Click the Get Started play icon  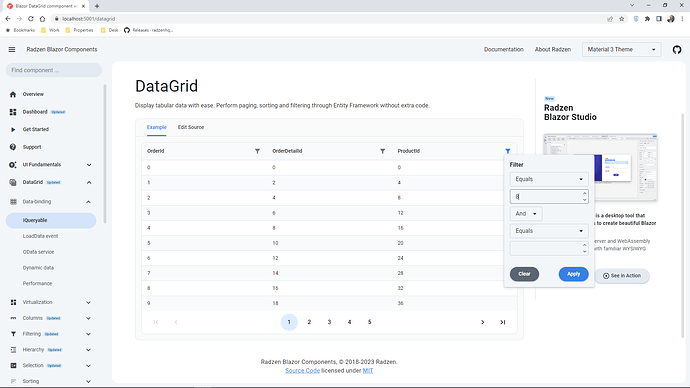13,129
